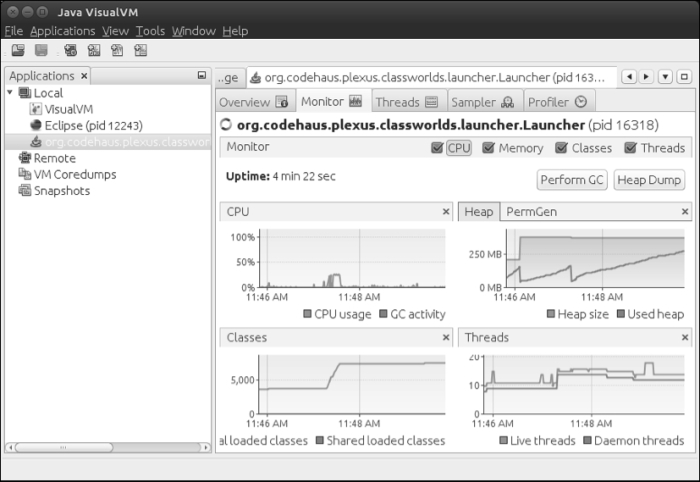Viewport: 700px width, 482px height.
Task: Select the Snapshots tree entry
Action: point(62,191)
